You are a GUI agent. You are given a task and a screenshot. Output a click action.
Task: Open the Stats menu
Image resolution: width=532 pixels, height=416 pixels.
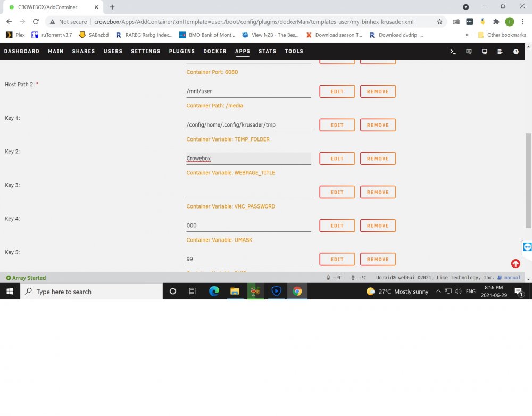tap(268, 51)
